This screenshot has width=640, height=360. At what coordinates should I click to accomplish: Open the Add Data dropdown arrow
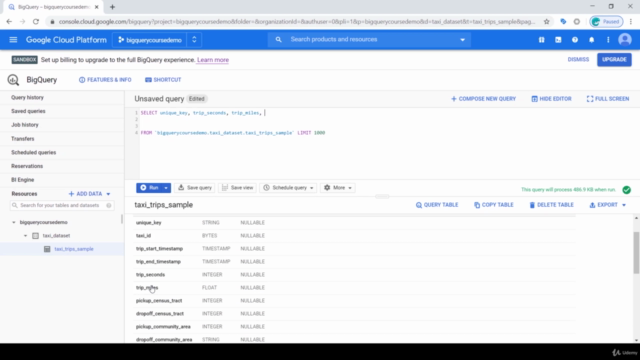click(109, 194)
